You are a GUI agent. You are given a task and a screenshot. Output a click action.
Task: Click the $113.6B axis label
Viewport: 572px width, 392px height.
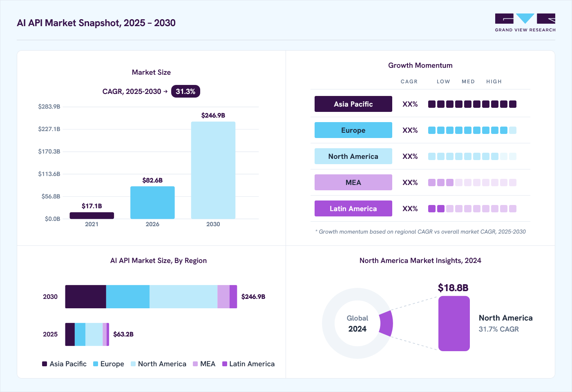(x=49, y=174)
